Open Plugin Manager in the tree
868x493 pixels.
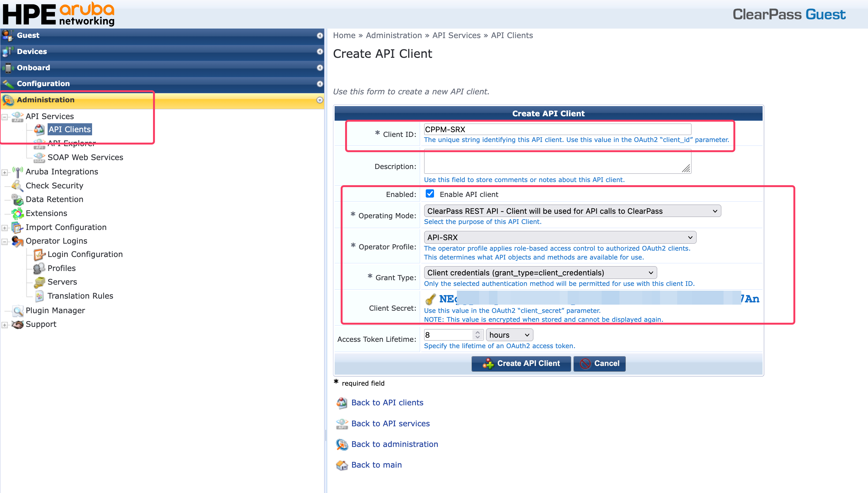click(x=55, y=310)
